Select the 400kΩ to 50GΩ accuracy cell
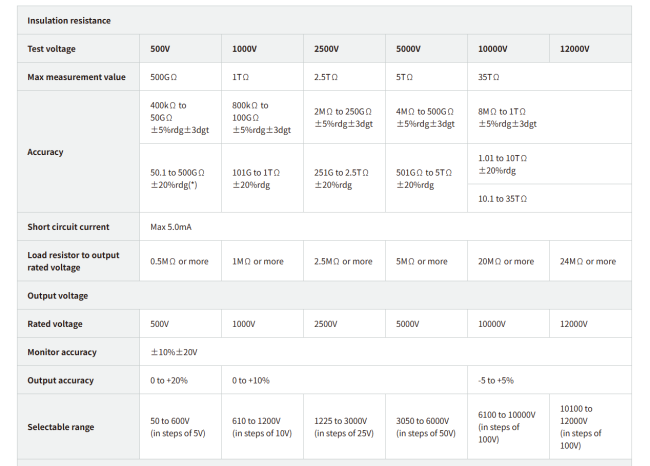 click(180, 117)
